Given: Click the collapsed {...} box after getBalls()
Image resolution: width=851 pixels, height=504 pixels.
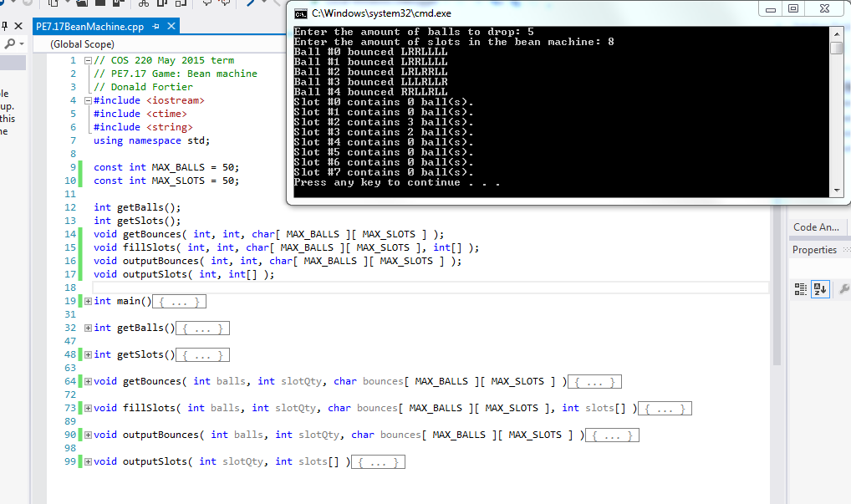Looking at the screenshot, I should point(203,328).
